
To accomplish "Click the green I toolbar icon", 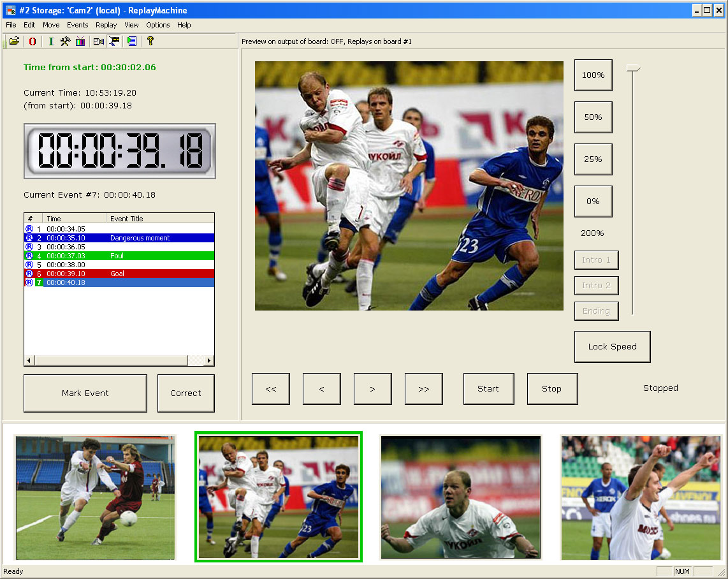I will coord(51,41).
